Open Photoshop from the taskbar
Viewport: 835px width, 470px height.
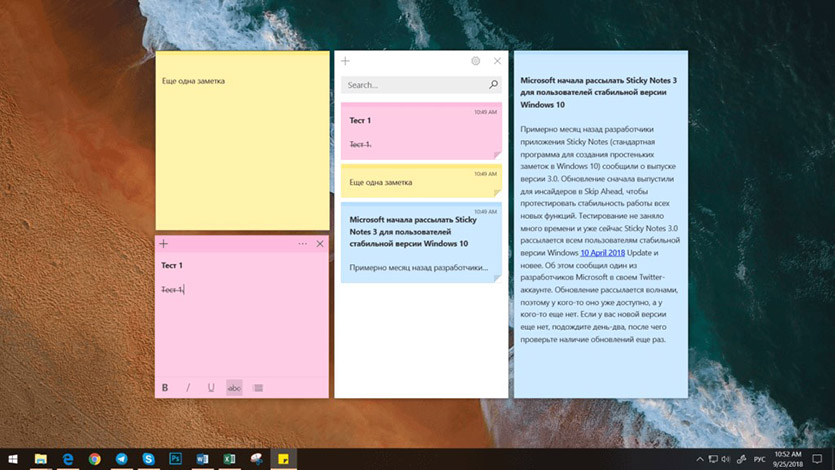click(x=175, y=458)
